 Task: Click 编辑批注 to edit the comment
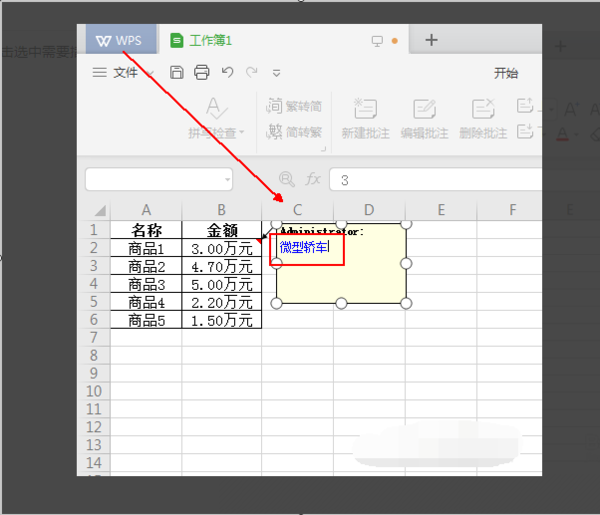pos(424,118)
